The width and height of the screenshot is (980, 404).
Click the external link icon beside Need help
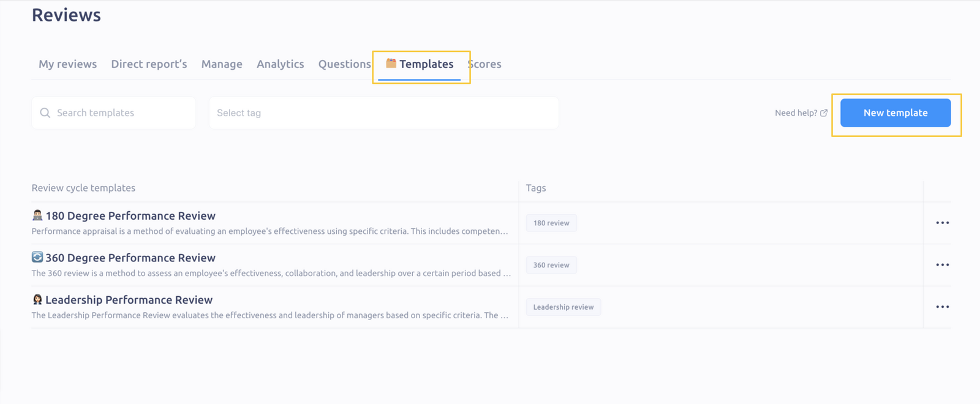click(824, 113)
